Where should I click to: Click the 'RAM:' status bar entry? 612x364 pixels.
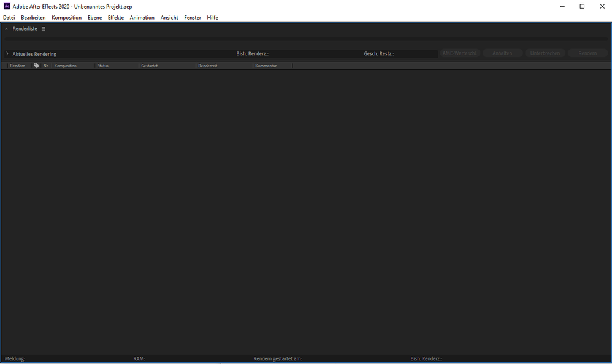139,358
